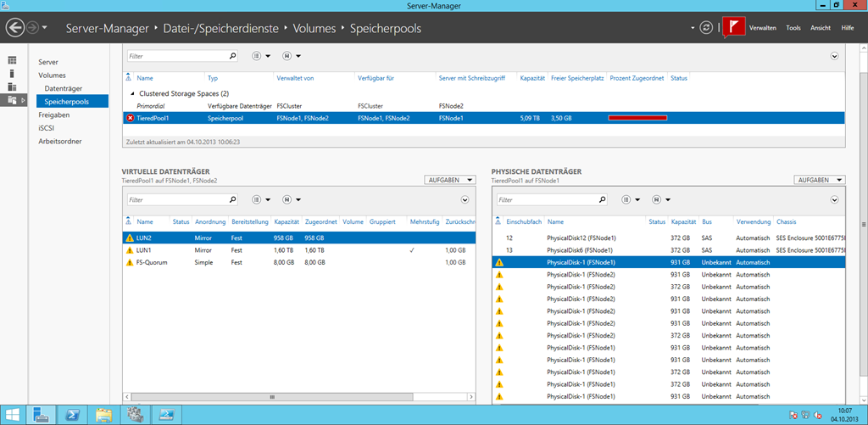868x425 pixels.
Task: Open the Verwalten menu
Action: tap(762, 28)
